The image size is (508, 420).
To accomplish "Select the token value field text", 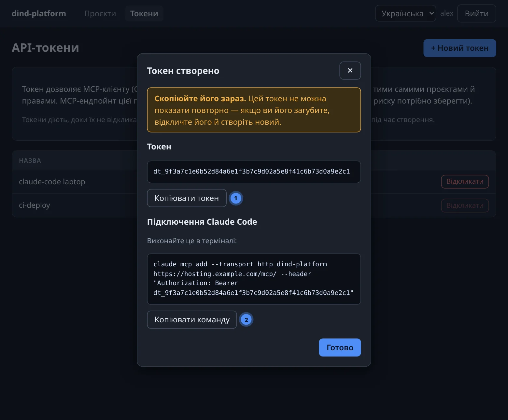I will click(x=254, y=172).
